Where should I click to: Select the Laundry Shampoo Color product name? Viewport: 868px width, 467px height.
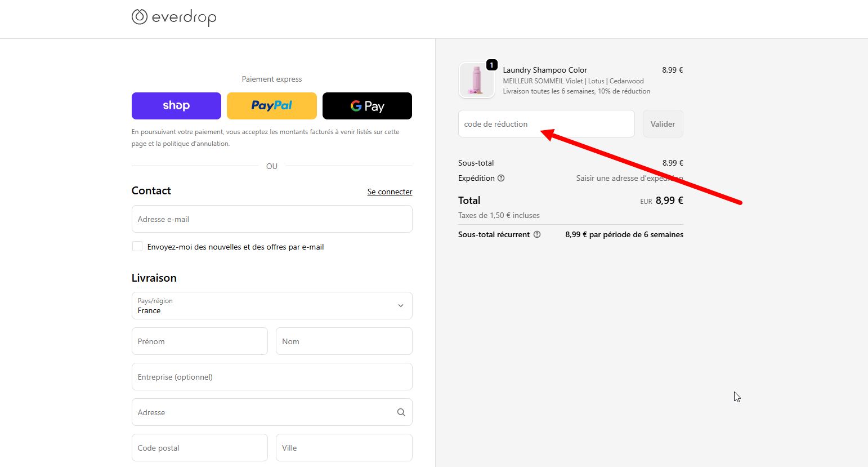click(545, 70)
